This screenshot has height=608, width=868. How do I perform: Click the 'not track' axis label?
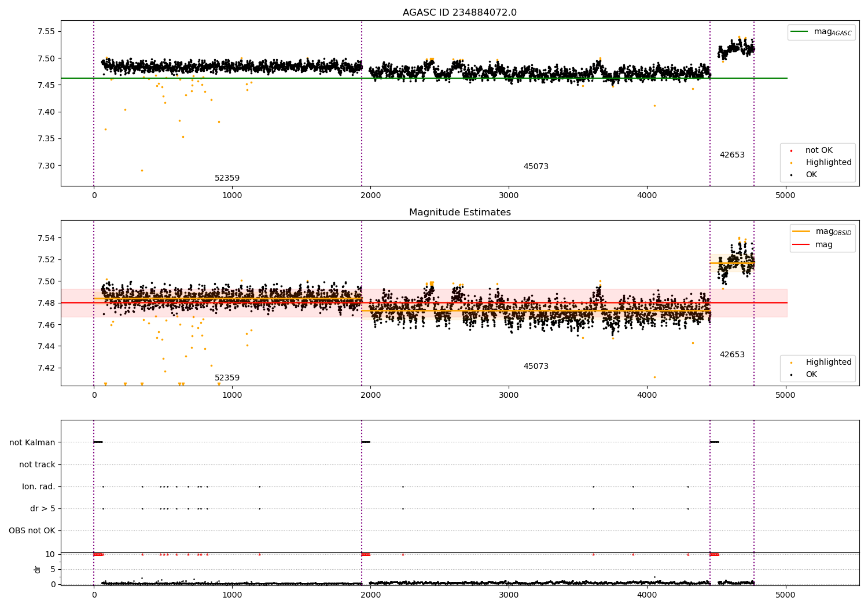pyautogui.click(x=37, y=464)
